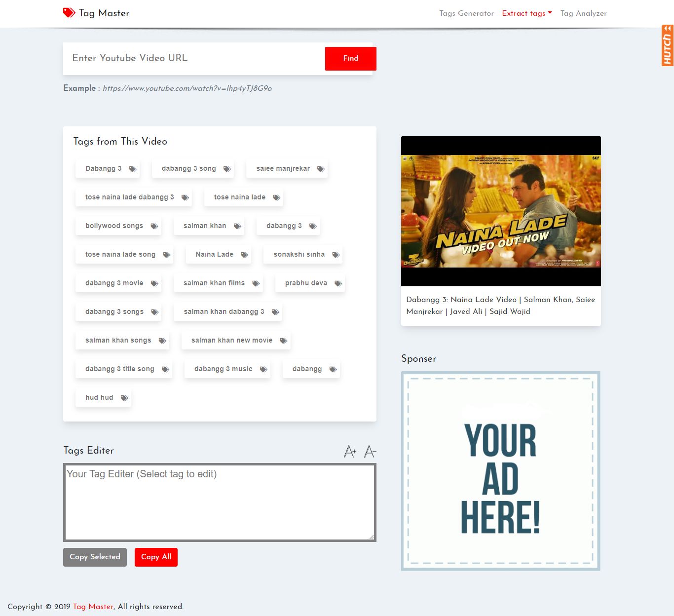The width and height of the screenshot is (674, 616).
Task: Click tag icon beside 'salman khan new movie'
Action: pyautogui.click(x=284, y=341)
